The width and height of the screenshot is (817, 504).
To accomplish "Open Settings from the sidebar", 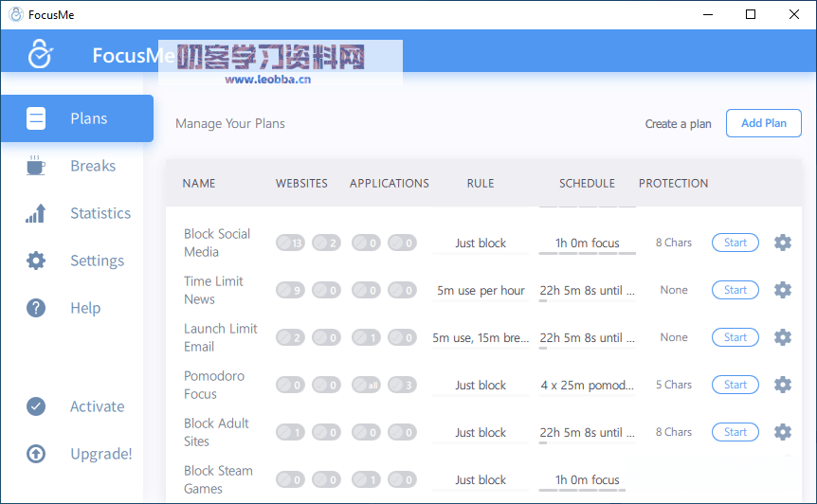I will [97, 261].
